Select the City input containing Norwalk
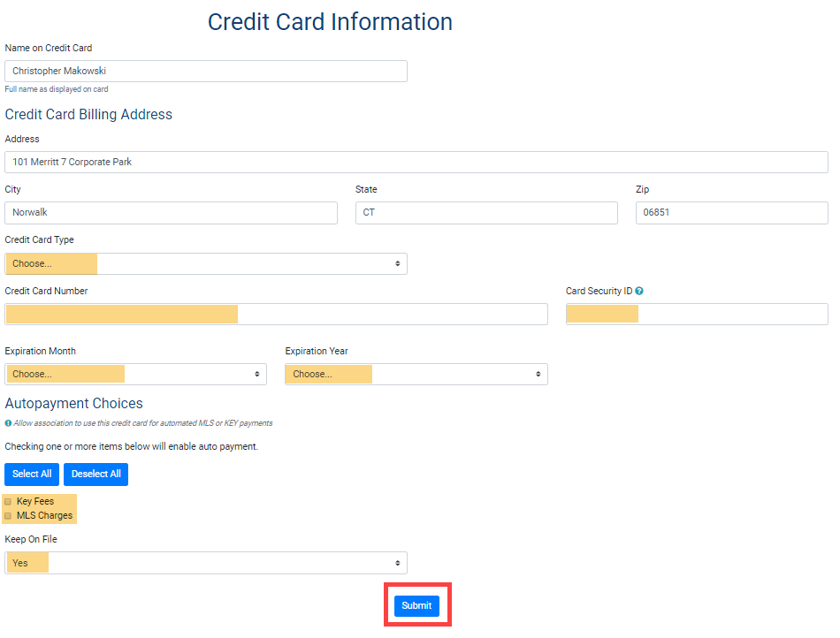Screen dimensions: 840x638 [x=171, y=213]
